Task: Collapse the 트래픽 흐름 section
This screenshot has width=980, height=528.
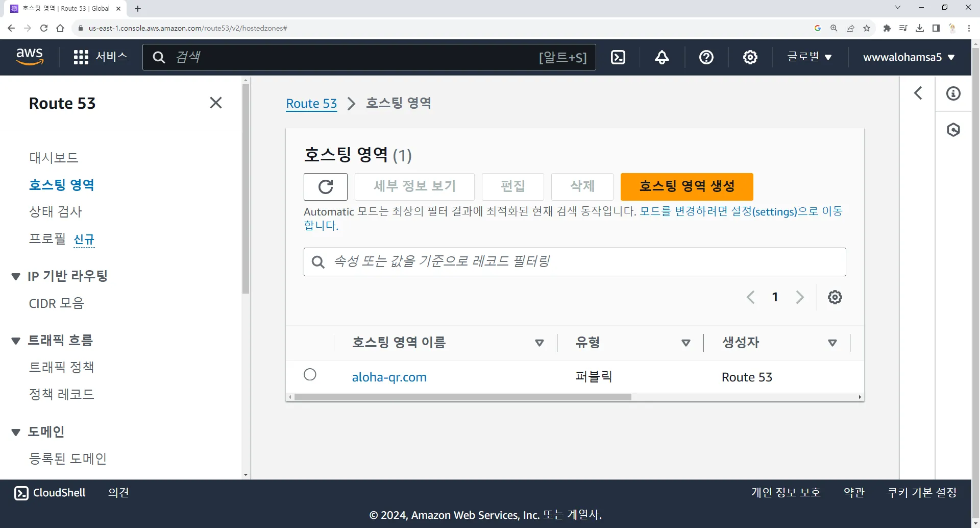Action: pos(16,341)
